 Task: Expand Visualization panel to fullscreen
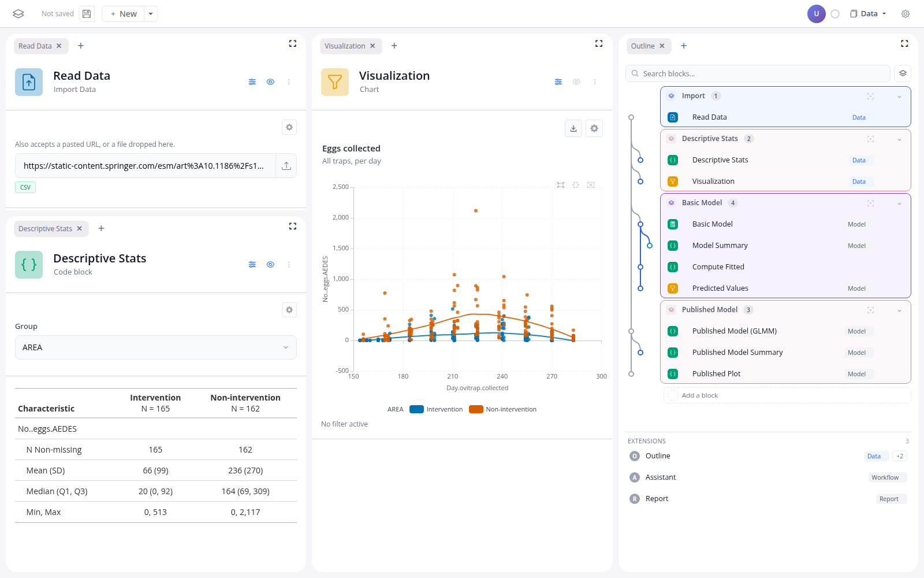(599, 43)
